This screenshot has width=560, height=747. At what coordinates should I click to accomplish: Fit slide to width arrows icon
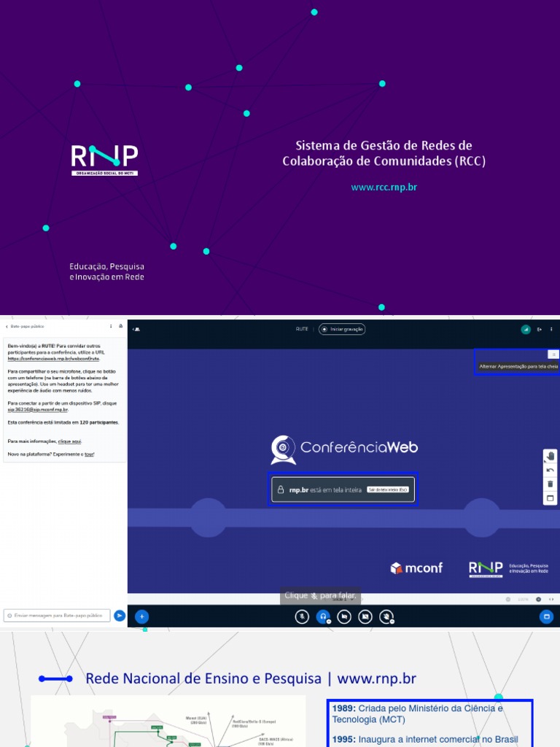[x=551, y=600]
